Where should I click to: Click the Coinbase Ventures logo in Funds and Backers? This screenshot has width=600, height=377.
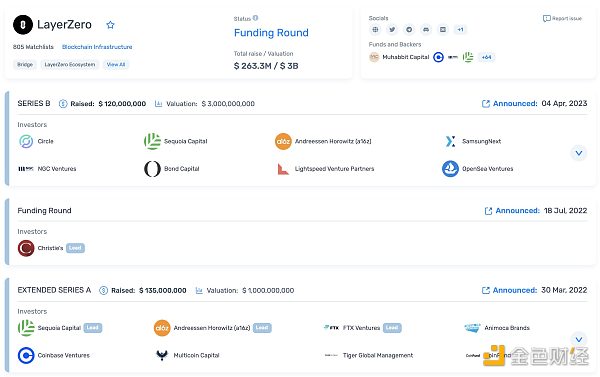pyautogui.click(x=439, y=57)
